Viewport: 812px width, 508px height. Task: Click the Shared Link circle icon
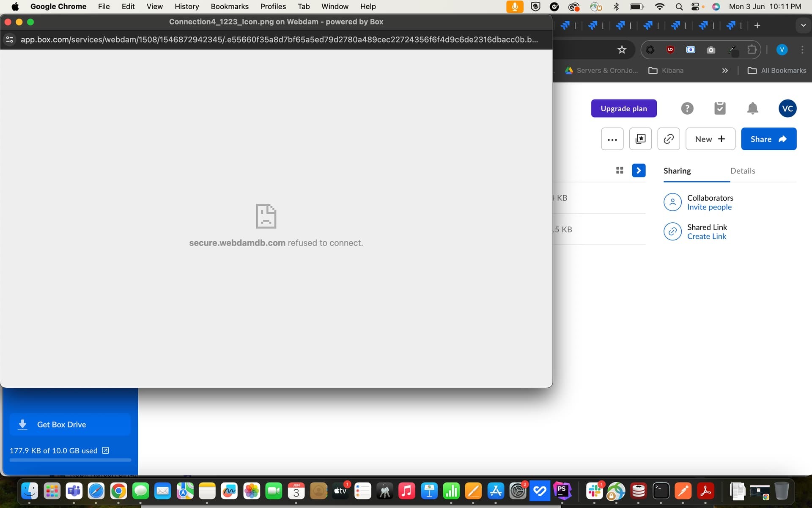coord(672,232)
